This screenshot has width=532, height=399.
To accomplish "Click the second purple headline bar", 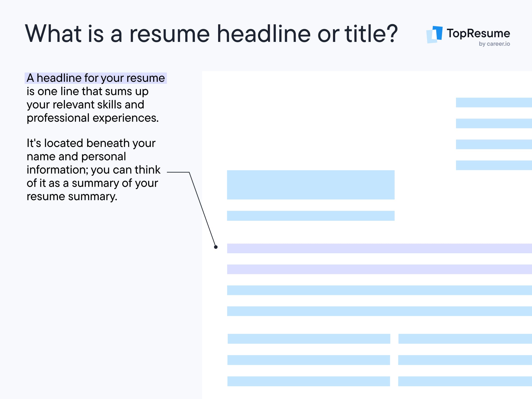I will click(x=379, y=269).
